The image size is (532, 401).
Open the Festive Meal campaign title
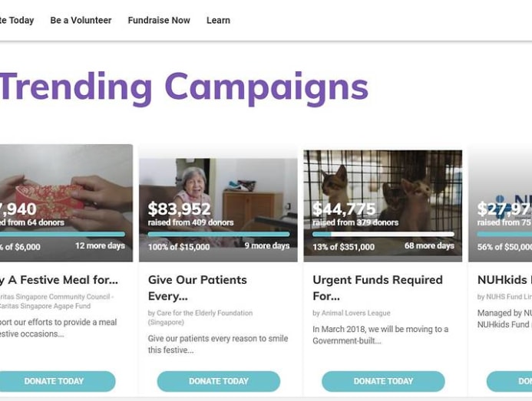pyautogui.click(x=59, y=280)
